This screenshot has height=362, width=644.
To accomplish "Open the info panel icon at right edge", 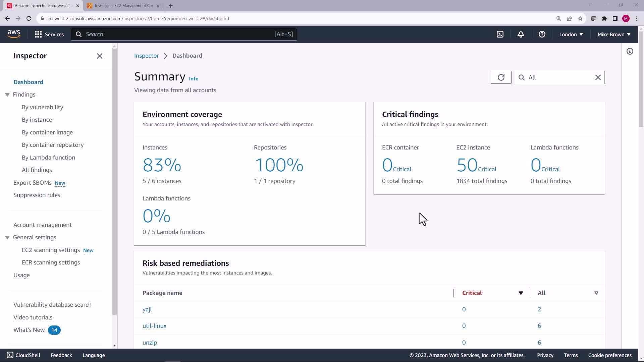I will [x=630, y=51].
